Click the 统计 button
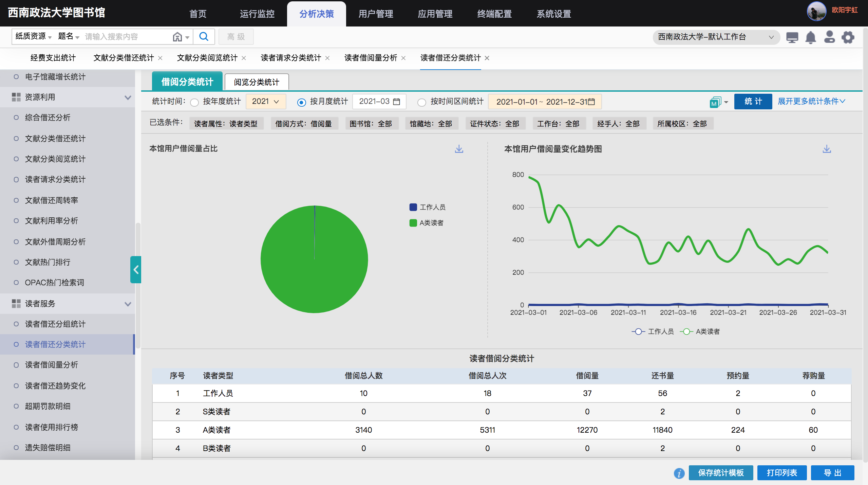Image resolution: width=868 pixels, height=485 pixels. pyautogui.click(x=753, y=102)
